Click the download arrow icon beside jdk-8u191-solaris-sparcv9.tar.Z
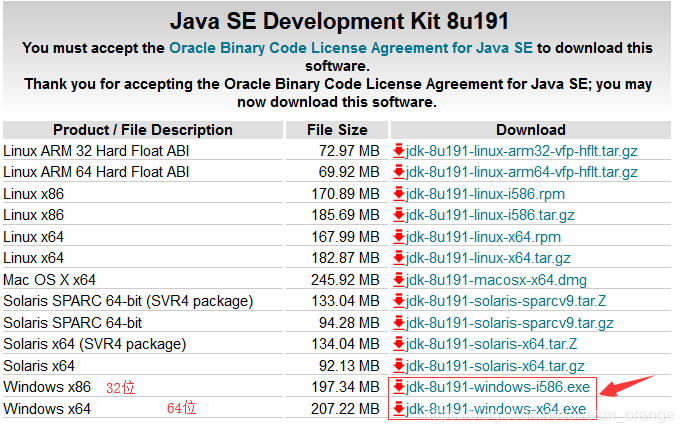 [x=399, y=301]
